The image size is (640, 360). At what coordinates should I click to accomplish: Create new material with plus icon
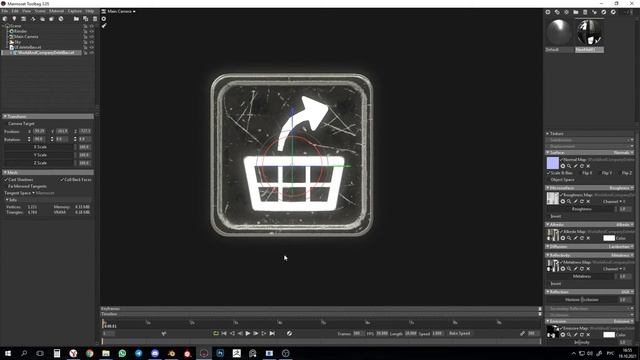(548, 12)
